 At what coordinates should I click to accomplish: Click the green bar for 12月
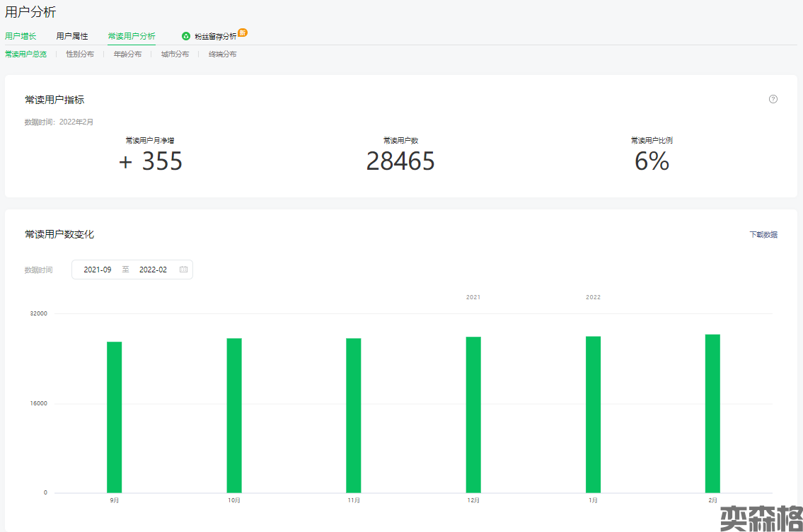click(473, 415)
